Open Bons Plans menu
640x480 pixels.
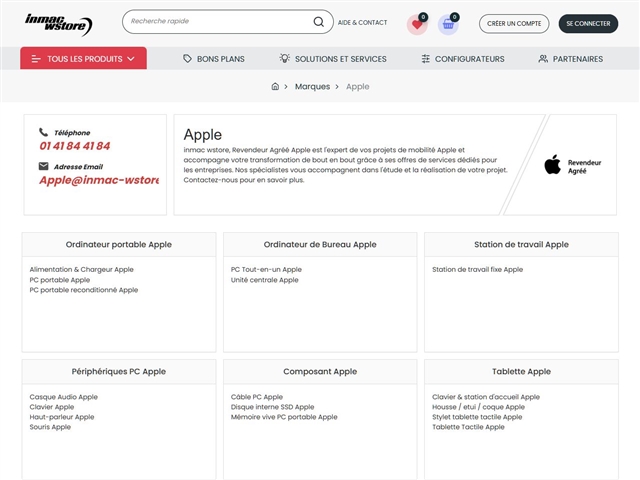pos(213,59)
